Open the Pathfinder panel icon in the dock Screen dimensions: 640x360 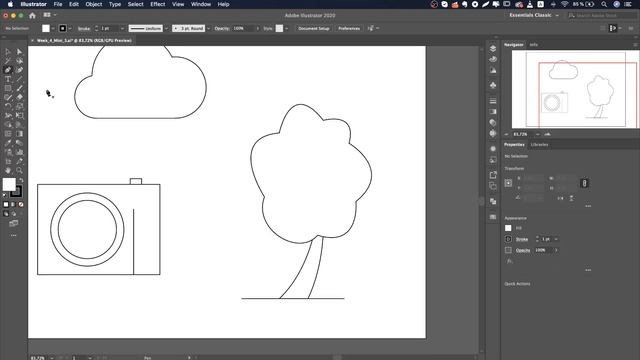pyautogui.click(x=493, y=201)
